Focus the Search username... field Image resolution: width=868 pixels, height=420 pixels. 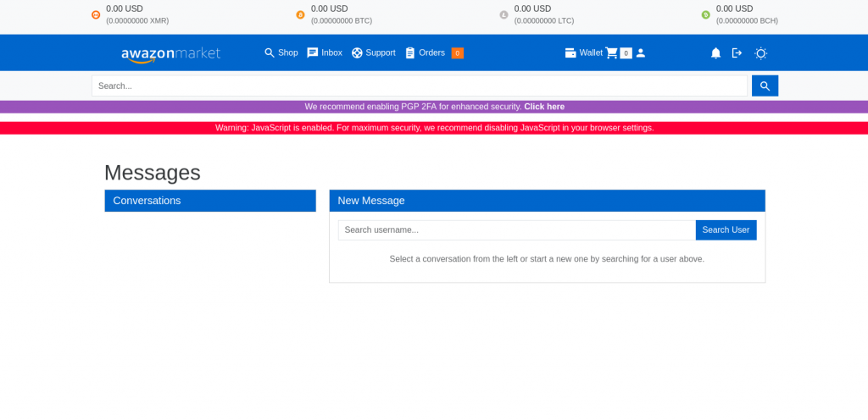tap(517, 229)
